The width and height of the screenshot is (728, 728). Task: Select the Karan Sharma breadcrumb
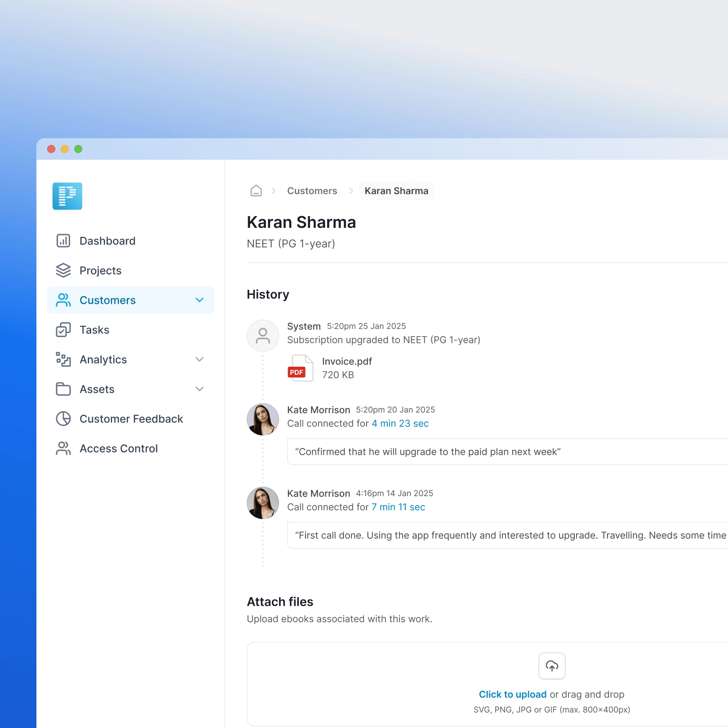pyautogui.click(x=396, y=191)
